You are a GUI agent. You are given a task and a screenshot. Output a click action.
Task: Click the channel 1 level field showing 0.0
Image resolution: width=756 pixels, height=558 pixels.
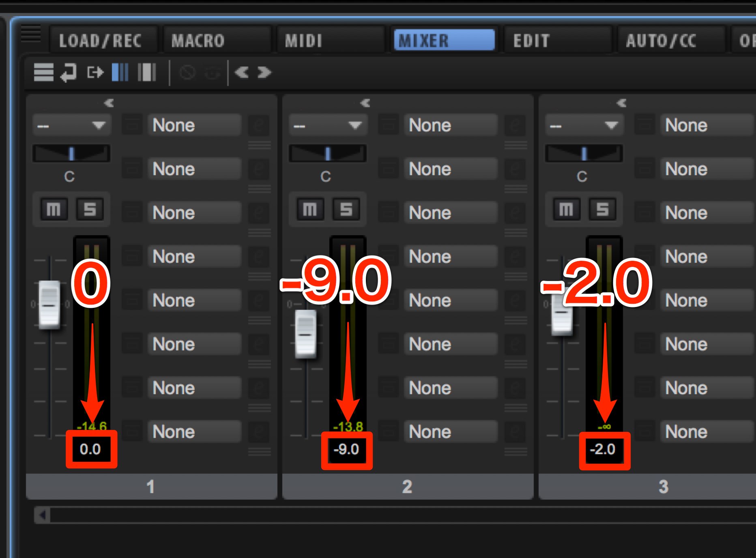click(x=91, y=449)
